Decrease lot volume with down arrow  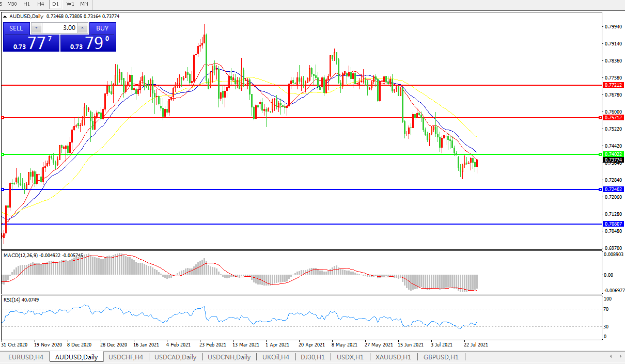tap(37, 28)
